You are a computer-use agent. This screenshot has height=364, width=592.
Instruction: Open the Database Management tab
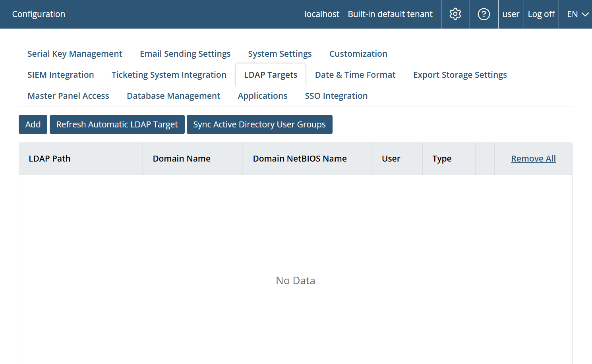tap(173, 96)
